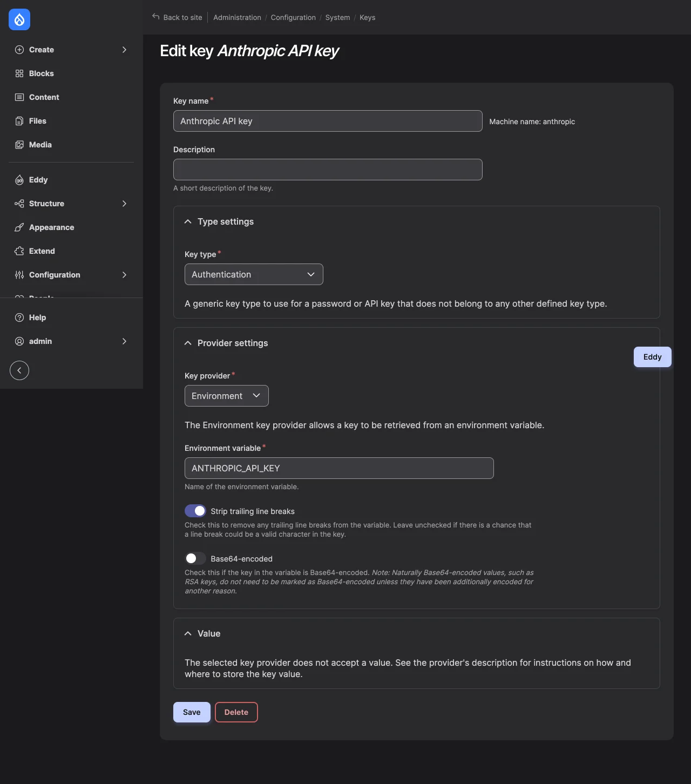The image size is (691, 784).
Task: Click the Content list icon
Action: pos(19,97)
